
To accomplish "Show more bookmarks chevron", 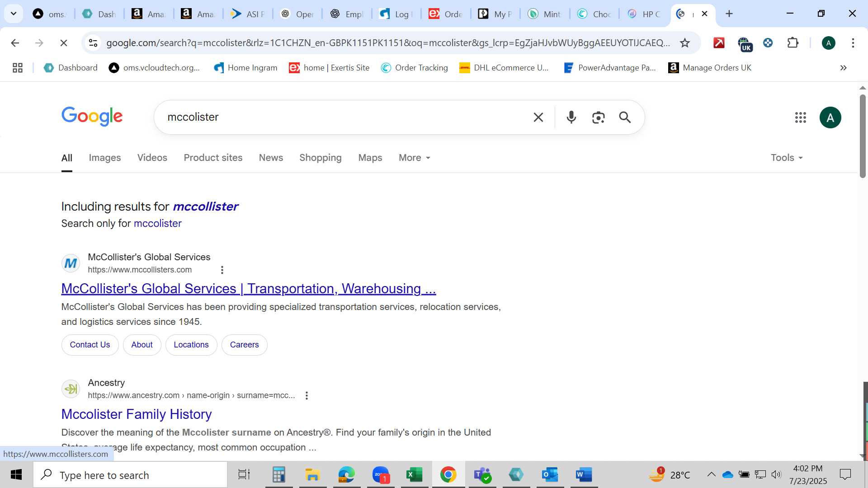I will (843, 68).
